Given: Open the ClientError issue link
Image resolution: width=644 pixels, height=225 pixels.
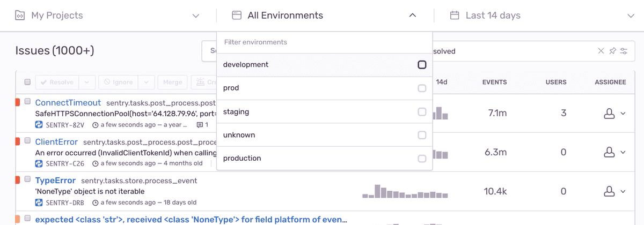Looking at the screenshot, I should (56, 142).
